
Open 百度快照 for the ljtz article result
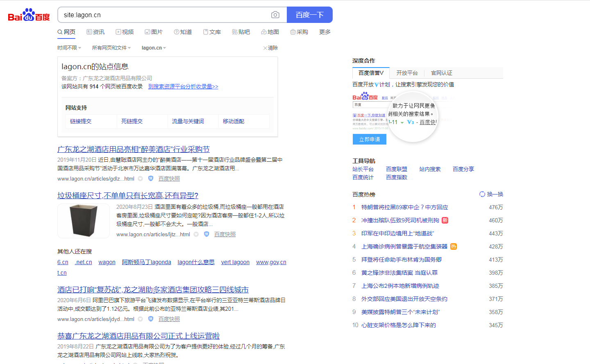pos(225,234)
